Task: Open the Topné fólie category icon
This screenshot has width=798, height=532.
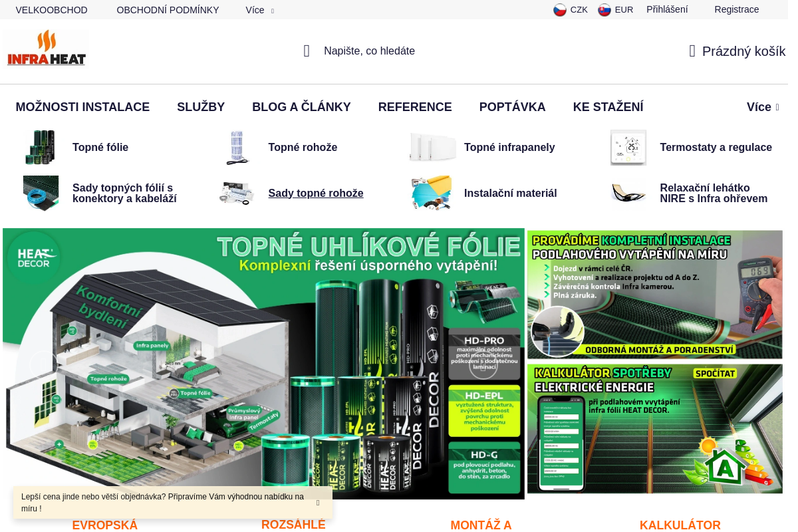Action: (41, 147)
